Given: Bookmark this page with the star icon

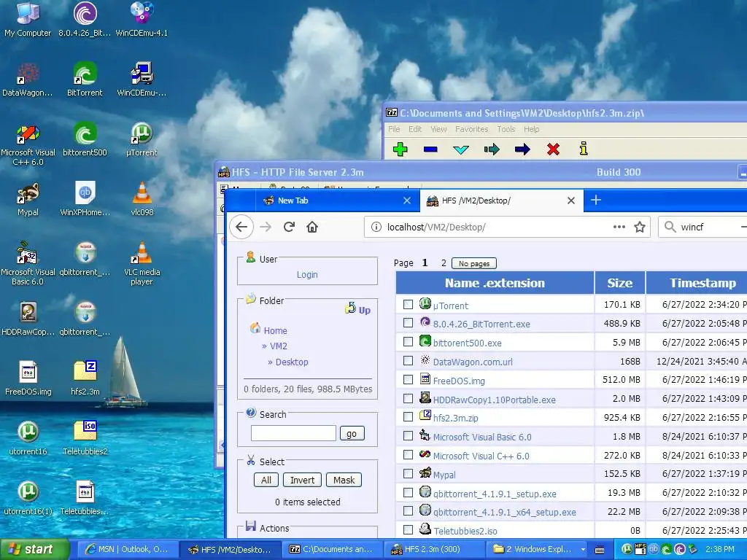Looking at the screenshot, I should click(x=639, y=227).
